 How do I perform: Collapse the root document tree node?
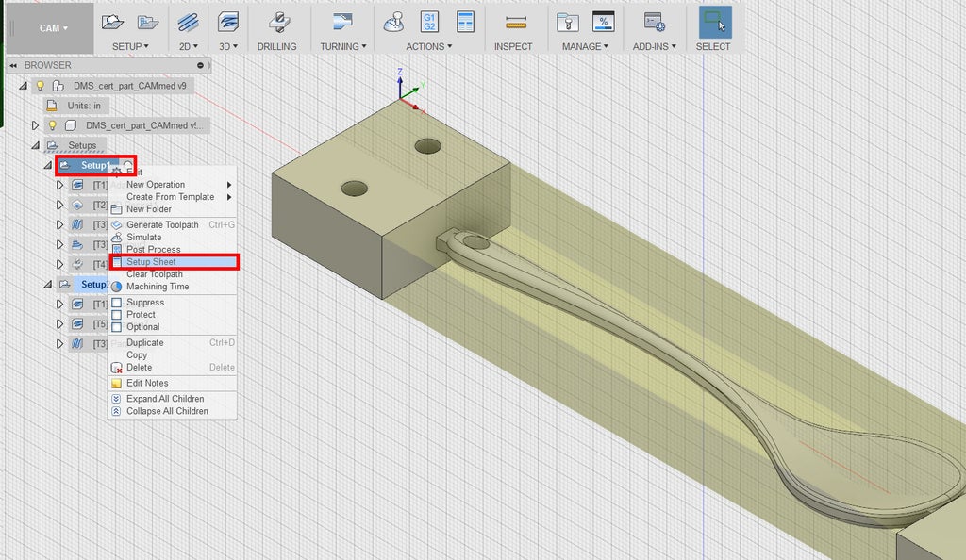click(x=24, y=86)
